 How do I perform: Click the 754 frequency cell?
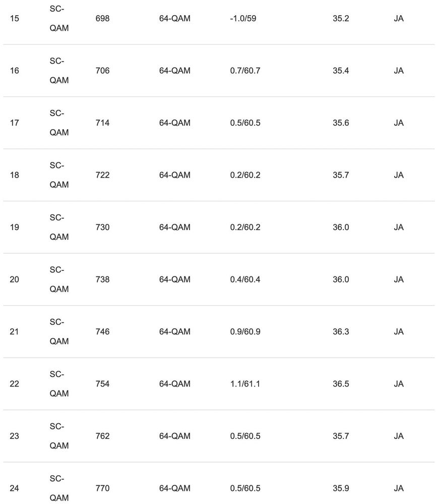pos(102,384)
